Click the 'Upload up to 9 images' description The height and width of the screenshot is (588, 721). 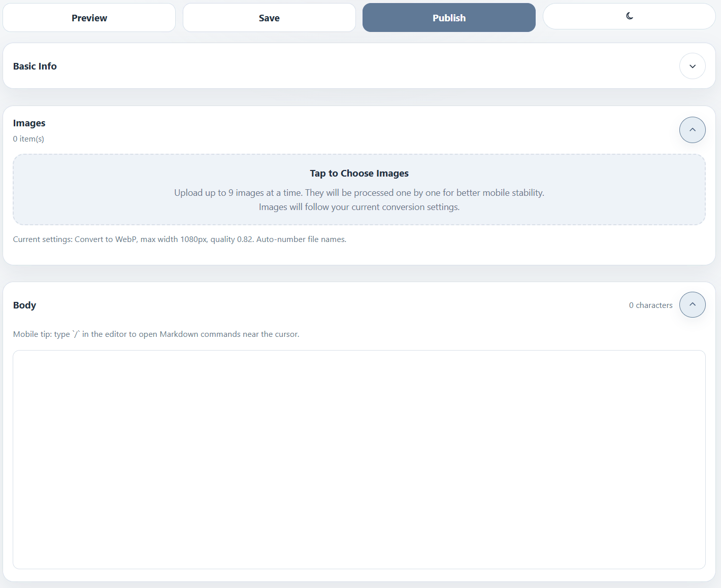pyautogui.click(x=359, y=193)
